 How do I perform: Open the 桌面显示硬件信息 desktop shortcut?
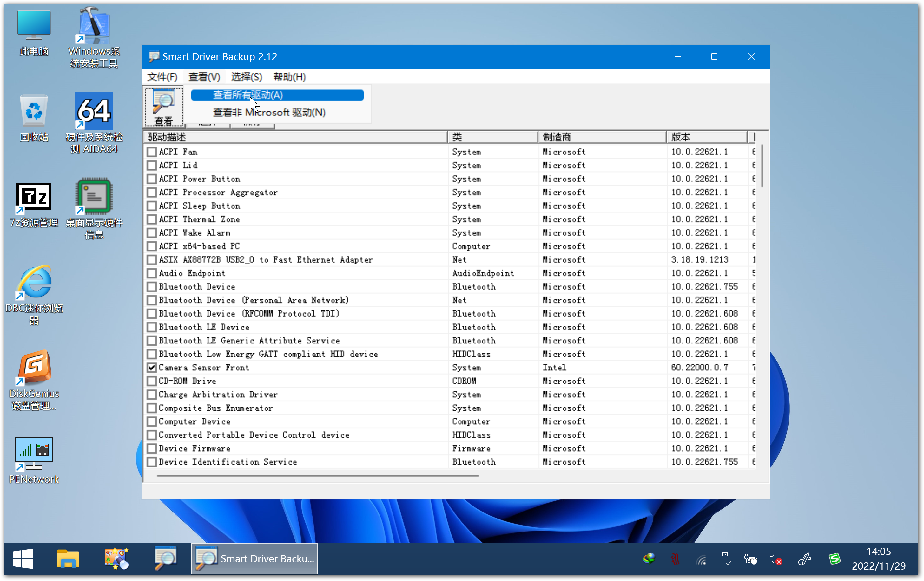pos(94,209)
